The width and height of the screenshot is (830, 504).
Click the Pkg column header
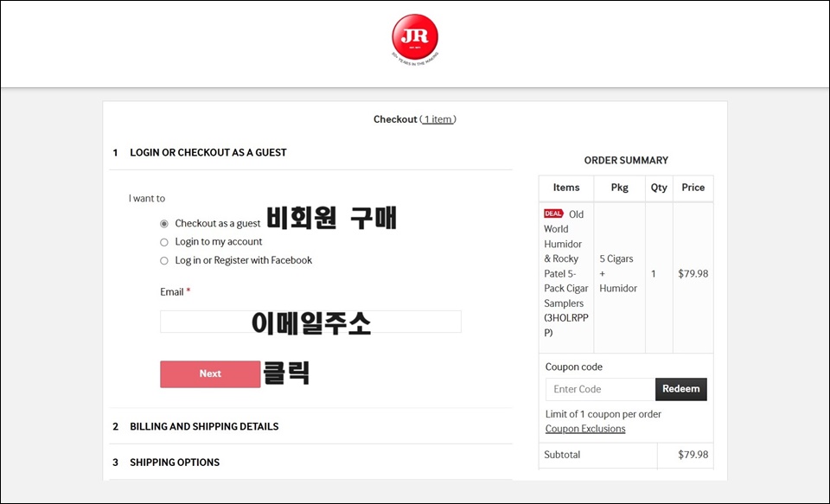(x=619, y=188)
